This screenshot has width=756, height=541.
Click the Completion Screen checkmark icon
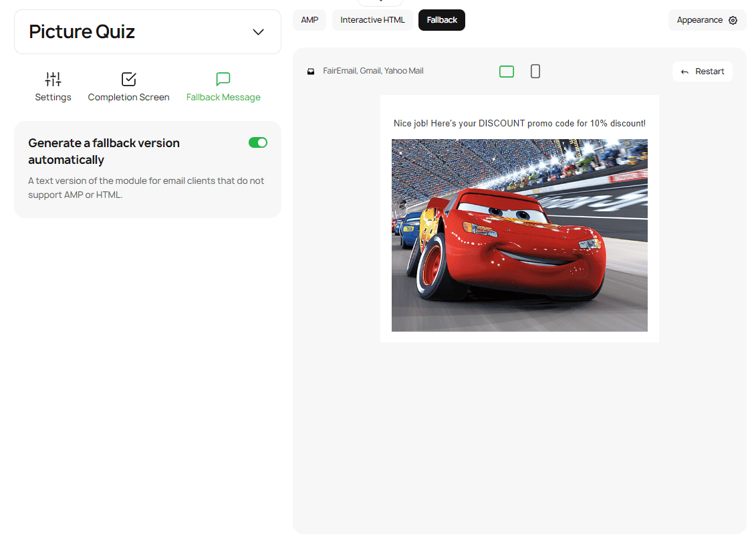coord(129,80)
